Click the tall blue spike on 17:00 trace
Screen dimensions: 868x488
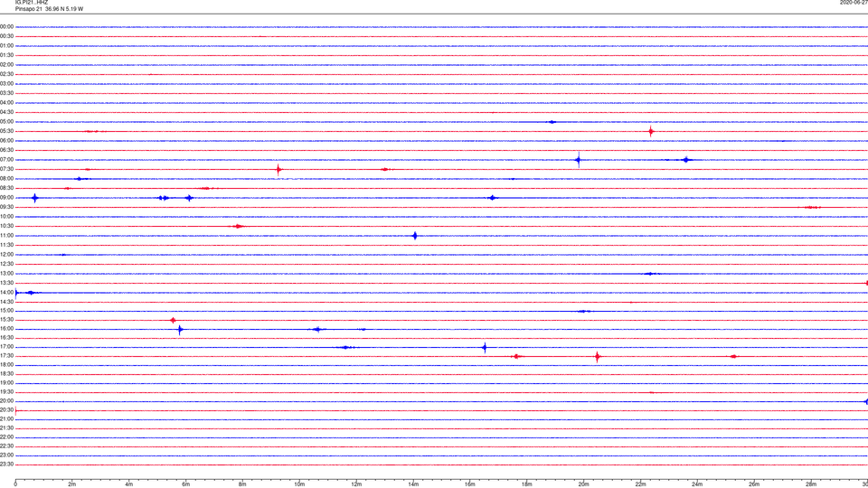coord(485,347)
